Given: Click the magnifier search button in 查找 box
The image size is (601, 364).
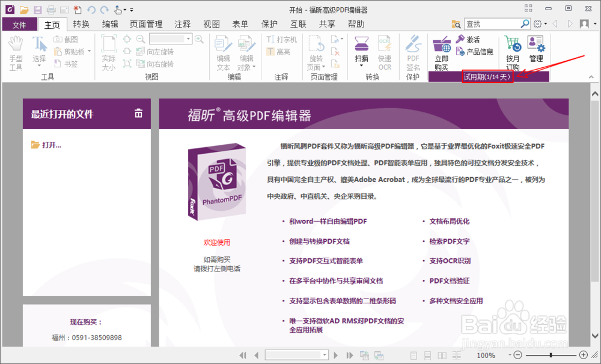Looking at the screenshot, I should [525, 24].
